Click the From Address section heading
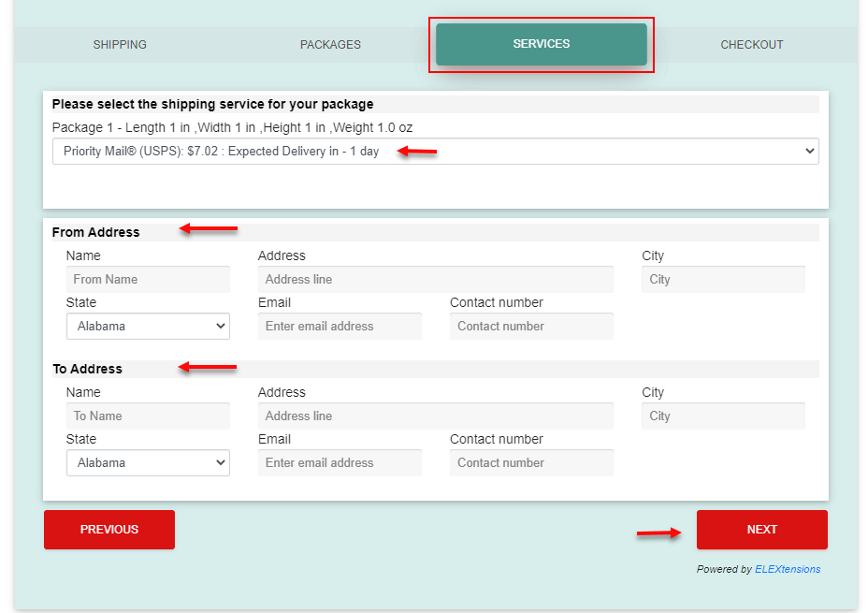The width and height of the screenshot is (868, 613). [95, 232]
